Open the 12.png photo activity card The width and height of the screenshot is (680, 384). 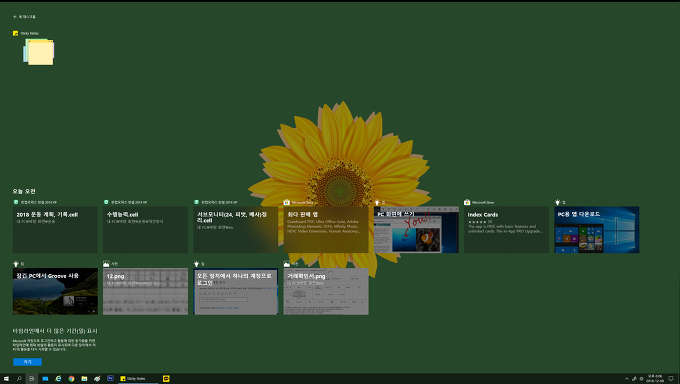[x=145, y=291]
